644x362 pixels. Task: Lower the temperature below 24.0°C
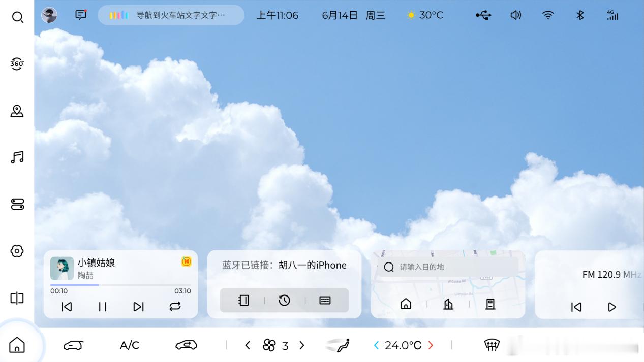coord(376,345)
